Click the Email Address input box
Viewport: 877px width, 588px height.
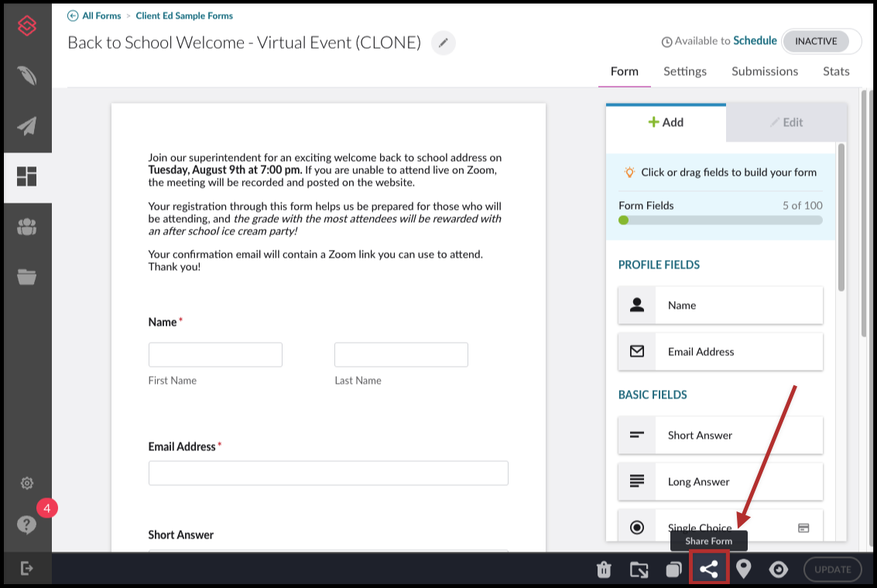(x=328, y=473)
